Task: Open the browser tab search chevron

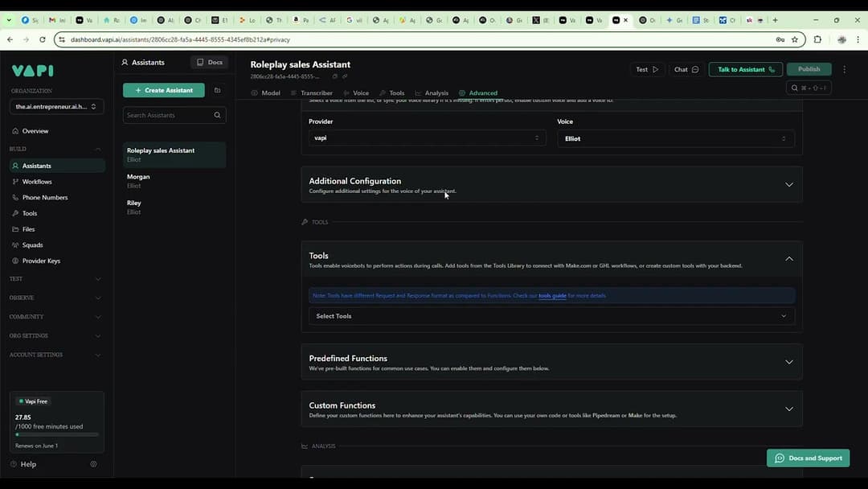Action: tap(9, 20)
